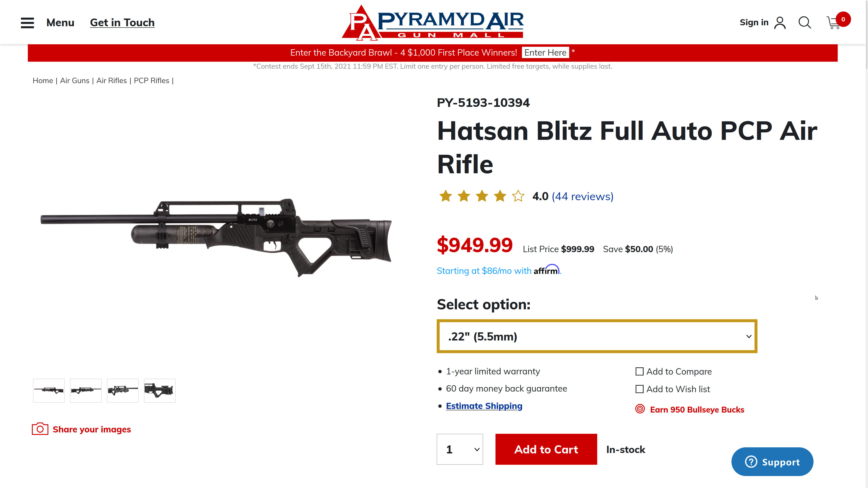Open the search magnifier icon
The height and width of the screenshot is (488, 868).
point(805,23)
